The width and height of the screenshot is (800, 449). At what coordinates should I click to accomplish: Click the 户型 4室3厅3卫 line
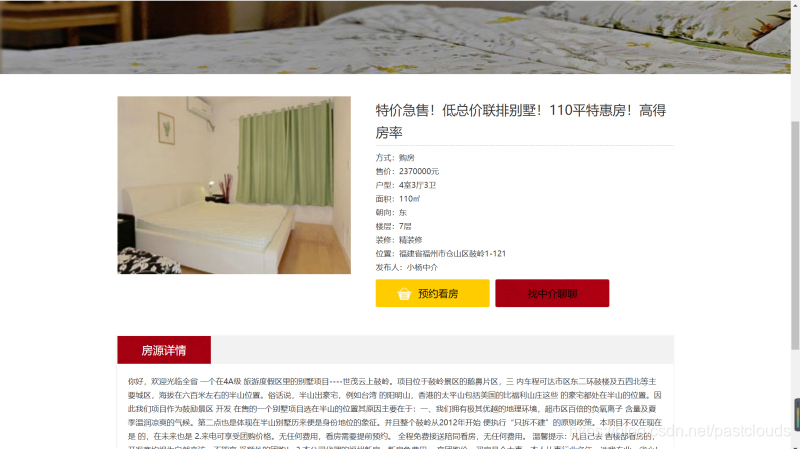[406, 185]
